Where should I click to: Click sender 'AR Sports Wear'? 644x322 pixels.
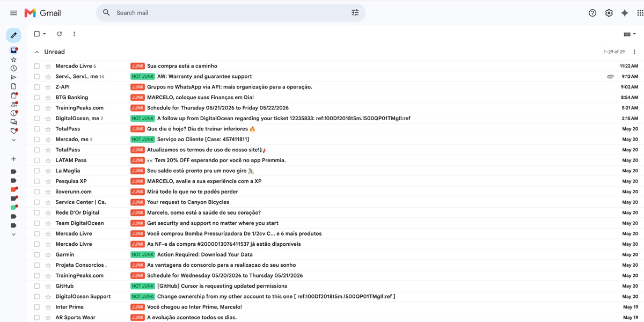(x=75, y=318)
